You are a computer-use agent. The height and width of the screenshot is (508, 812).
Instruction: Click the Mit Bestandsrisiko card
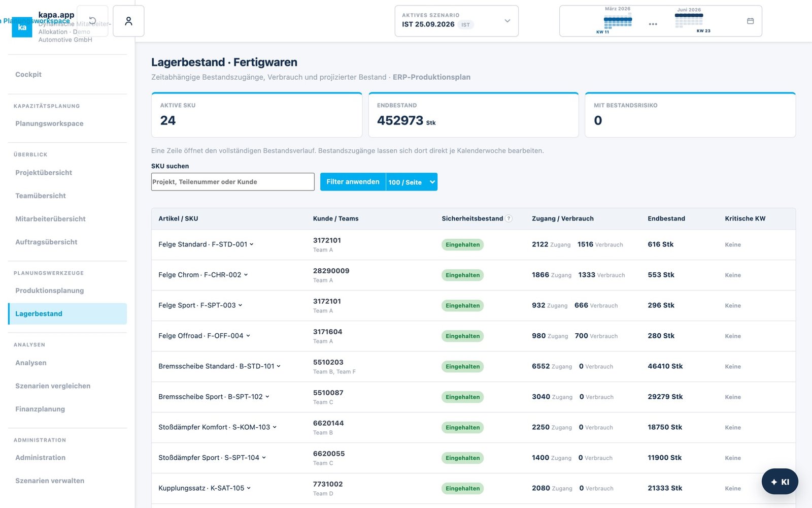tap(690, 115)
